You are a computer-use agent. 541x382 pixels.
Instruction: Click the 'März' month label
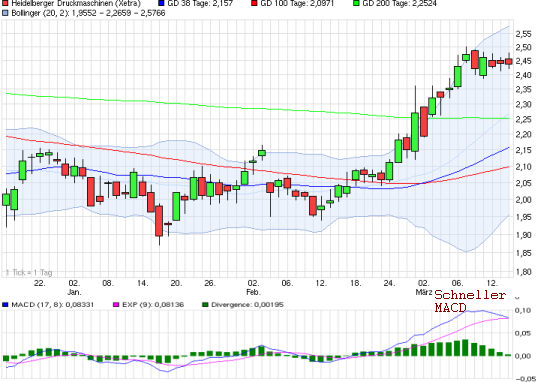point(424,292)
